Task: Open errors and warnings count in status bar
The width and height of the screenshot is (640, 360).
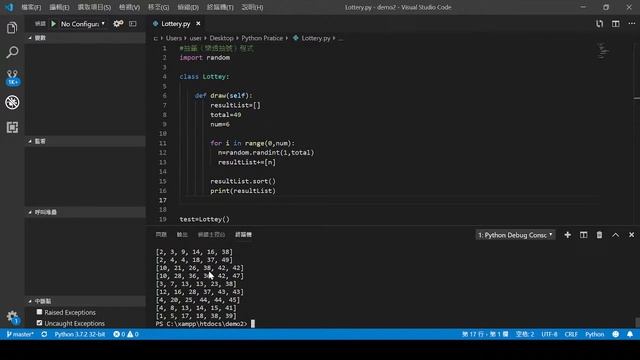Action: [x=126, y=334]
